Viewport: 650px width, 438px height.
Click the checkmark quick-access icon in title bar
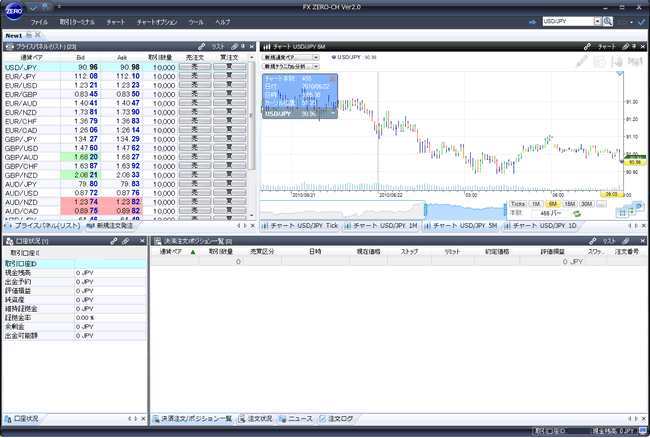[34, 7]
